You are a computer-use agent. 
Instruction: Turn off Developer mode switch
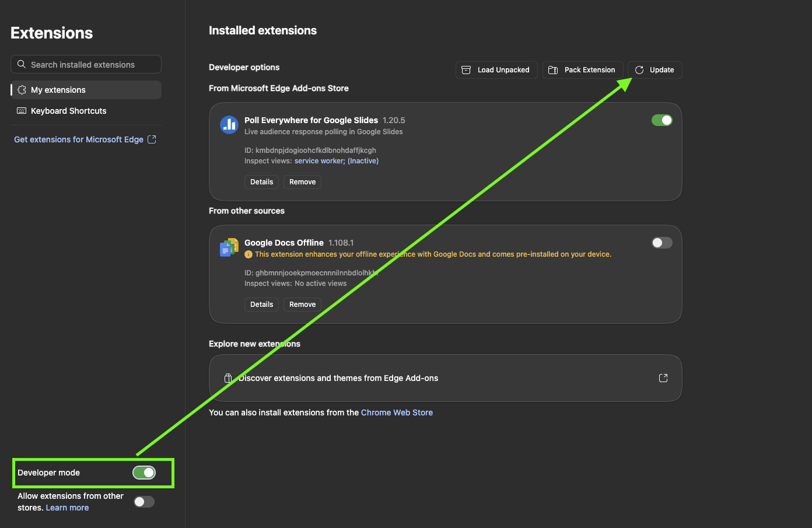pos(144,473)
